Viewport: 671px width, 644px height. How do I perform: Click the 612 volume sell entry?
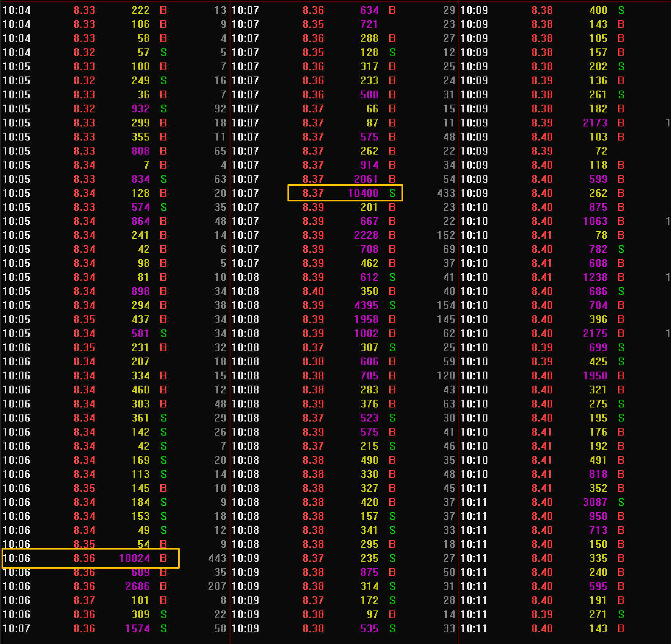pos(369,277)
